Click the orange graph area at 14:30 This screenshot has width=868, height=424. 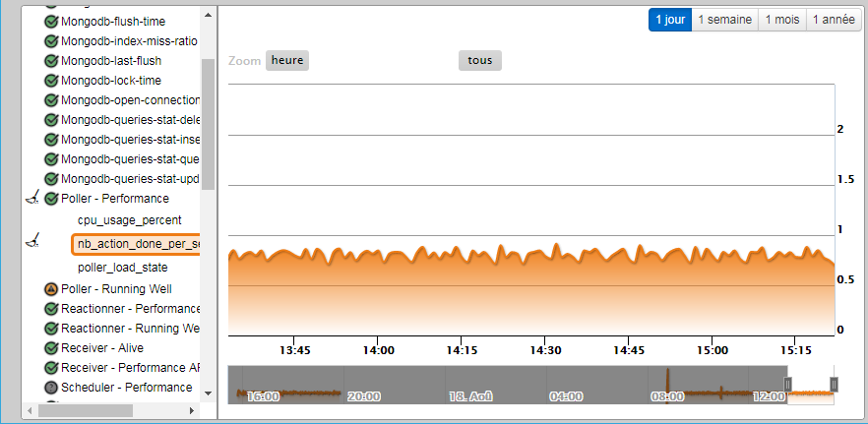click(545, 293)
